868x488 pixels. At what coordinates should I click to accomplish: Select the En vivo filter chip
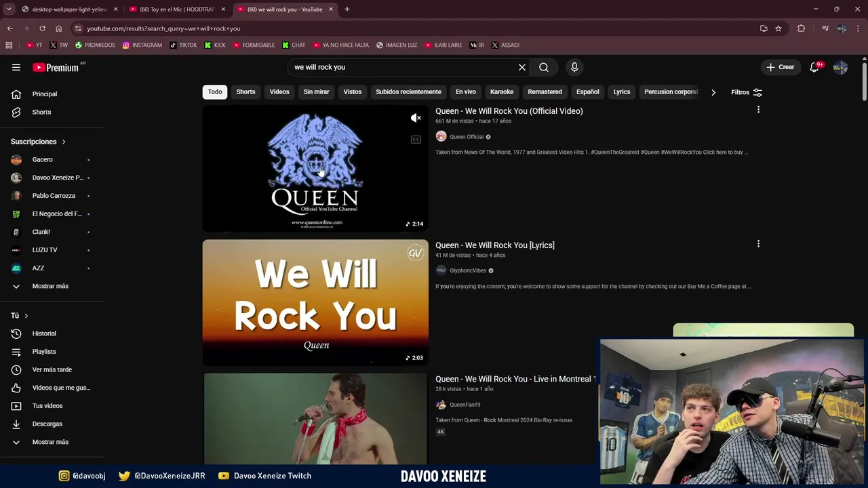point(466,92)
